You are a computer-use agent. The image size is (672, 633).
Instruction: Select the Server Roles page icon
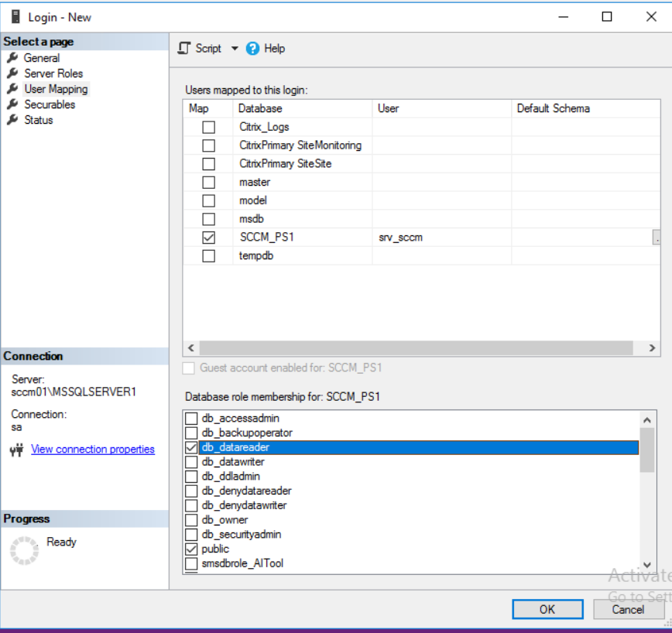click(x=12, y=73)
